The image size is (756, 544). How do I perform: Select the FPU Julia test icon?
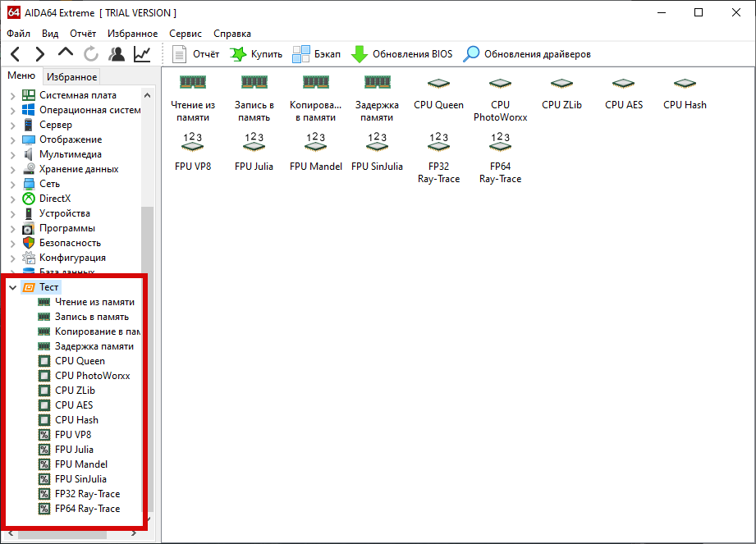[x=254, y=152]
